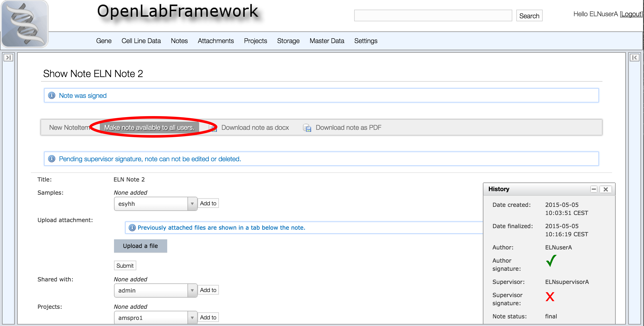The height and width of the screenshot is (326, 644).
Task: Close the History panel
Action: point(606,189)
